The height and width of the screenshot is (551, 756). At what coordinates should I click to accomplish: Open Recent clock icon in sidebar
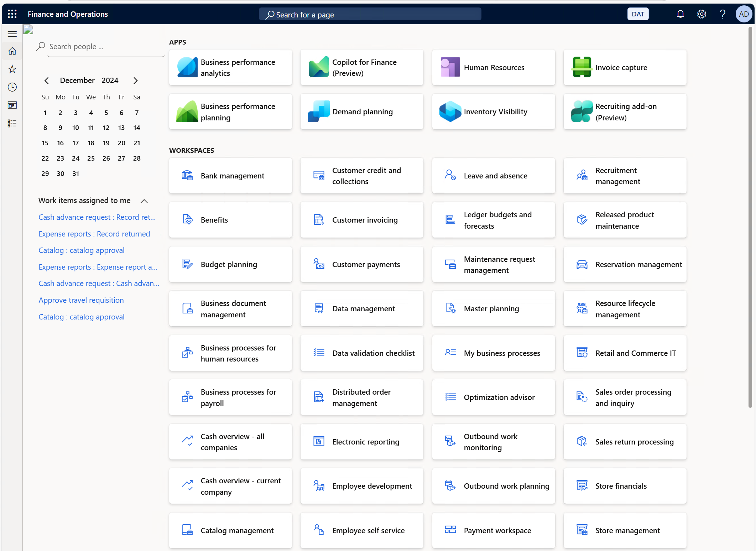point(12,87)
